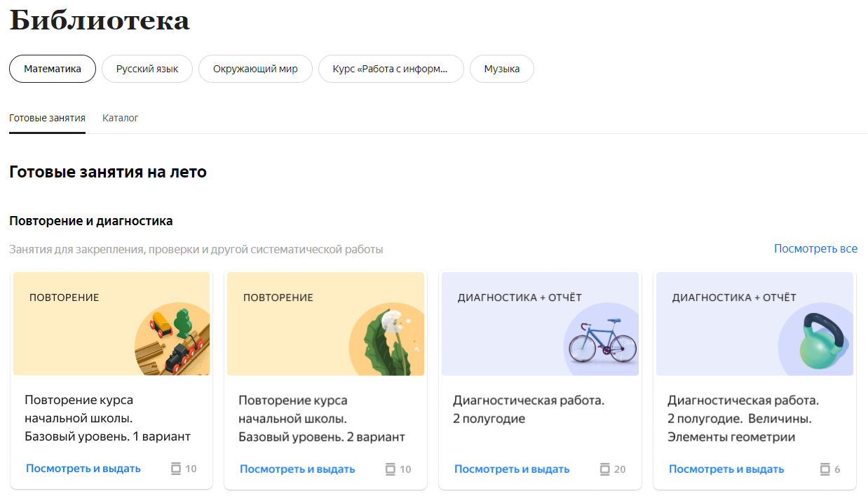868x496 pixels.
Task: Click the task count icon on the first card
Action: (176, 469)
